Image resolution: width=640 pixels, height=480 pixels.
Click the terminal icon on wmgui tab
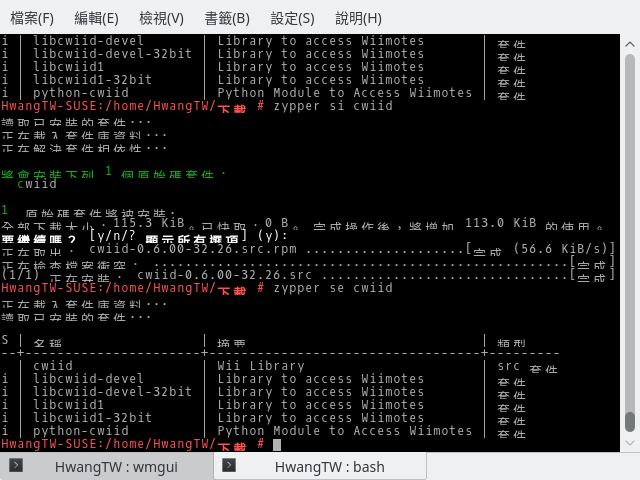[x=16, y=465]
